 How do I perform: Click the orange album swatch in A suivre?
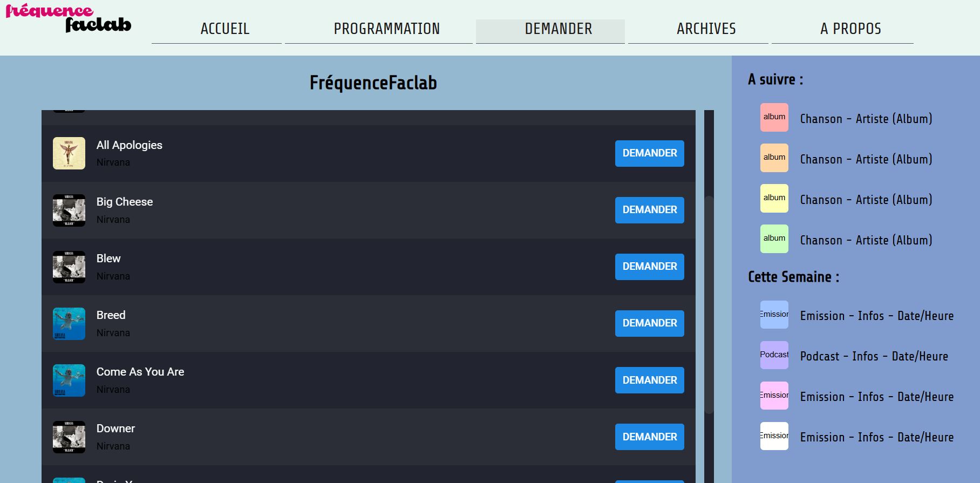(x=774, y=158)
